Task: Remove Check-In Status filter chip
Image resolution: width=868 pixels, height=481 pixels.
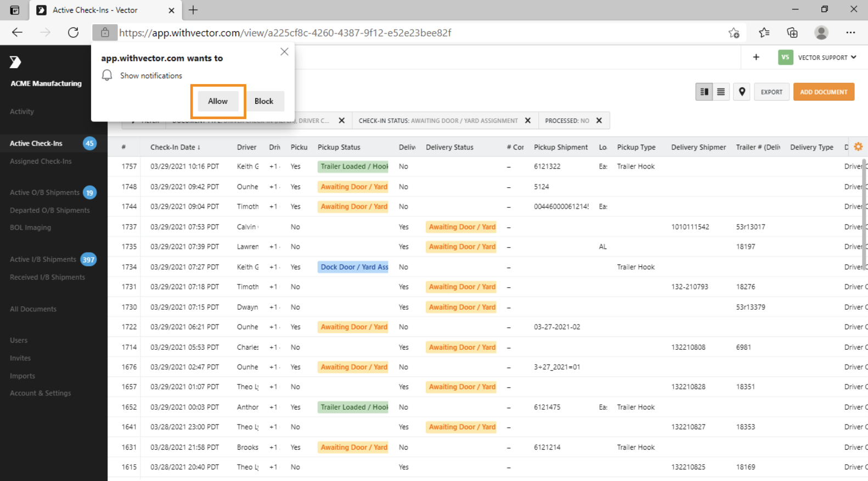Action: click(528, 120)
